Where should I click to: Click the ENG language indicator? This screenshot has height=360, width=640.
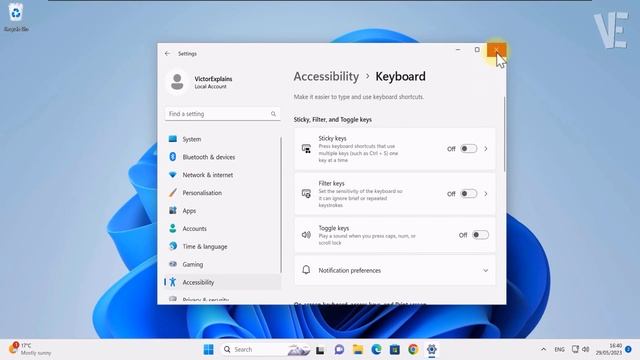click(559, 350)
